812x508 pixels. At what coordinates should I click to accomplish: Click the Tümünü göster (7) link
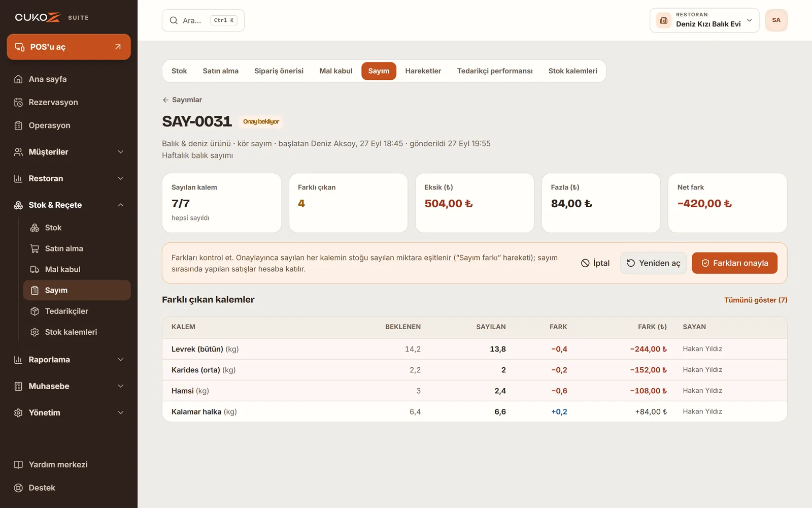[756, 300]
